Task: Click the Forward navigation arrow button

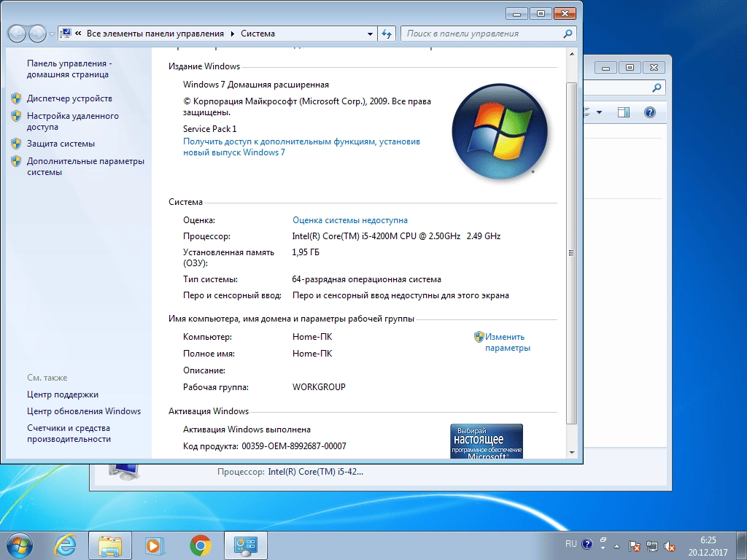Action: 37,34
